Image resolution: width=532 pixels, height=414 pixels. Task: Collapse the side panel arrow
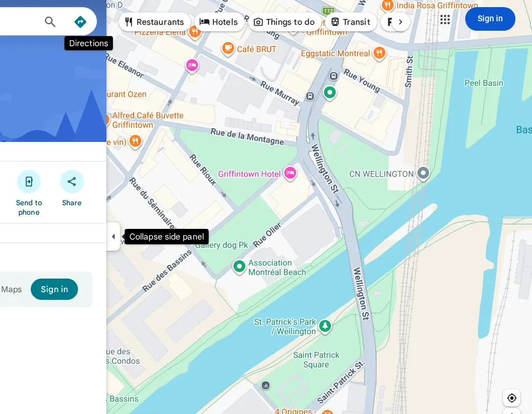coord(113,237)
